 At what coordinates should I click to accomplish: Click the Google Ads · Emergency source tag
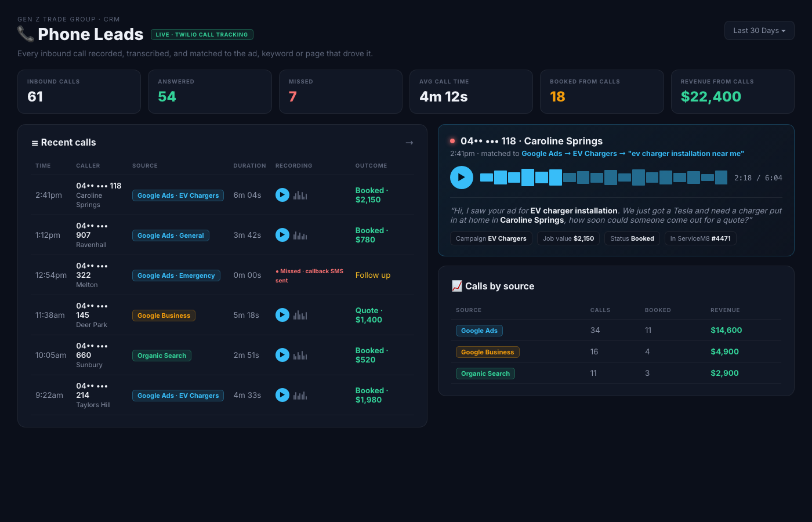pos(176,275)
